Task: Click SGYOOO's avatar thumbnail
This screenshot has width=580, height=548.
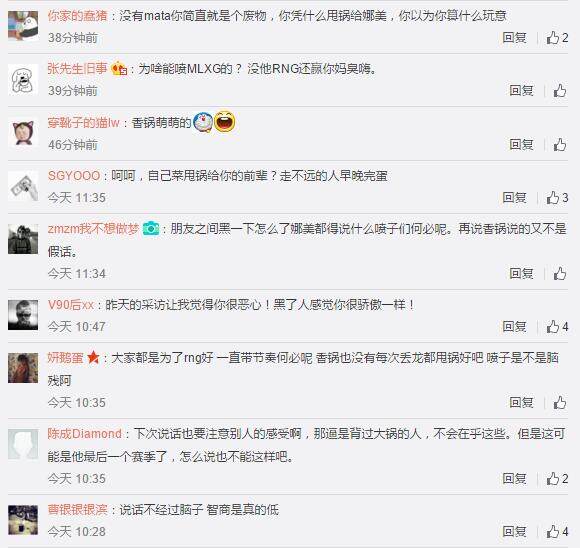Action: [23, 186]
